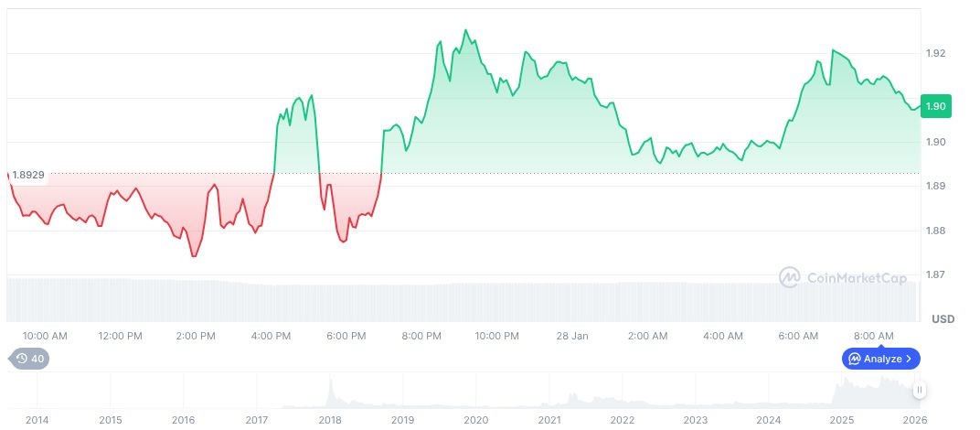Select 2025 on the year navigator
The height and width of the screenshot is (430, 980).
[x=841, y=420]
